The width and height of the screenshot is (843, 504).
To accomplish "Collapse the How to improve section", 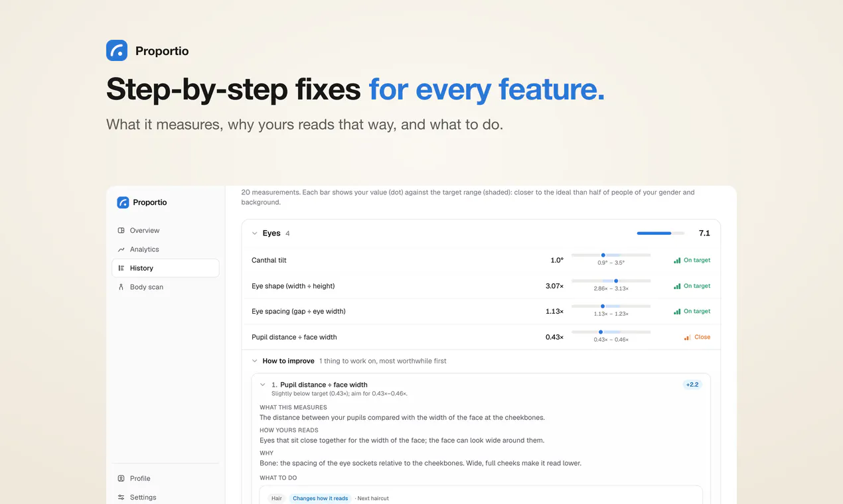I will 254,361.
